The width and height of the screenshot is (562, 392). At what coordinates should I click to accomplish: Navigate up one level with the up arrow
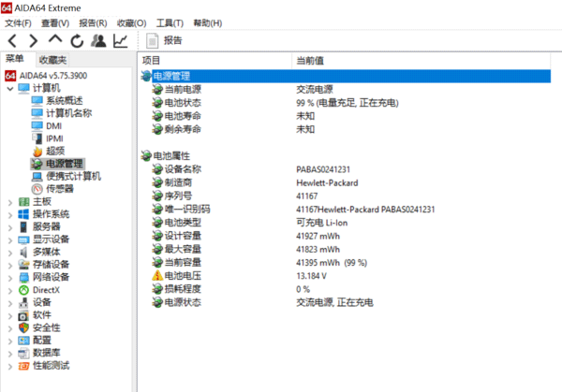(x=55, y=39)
